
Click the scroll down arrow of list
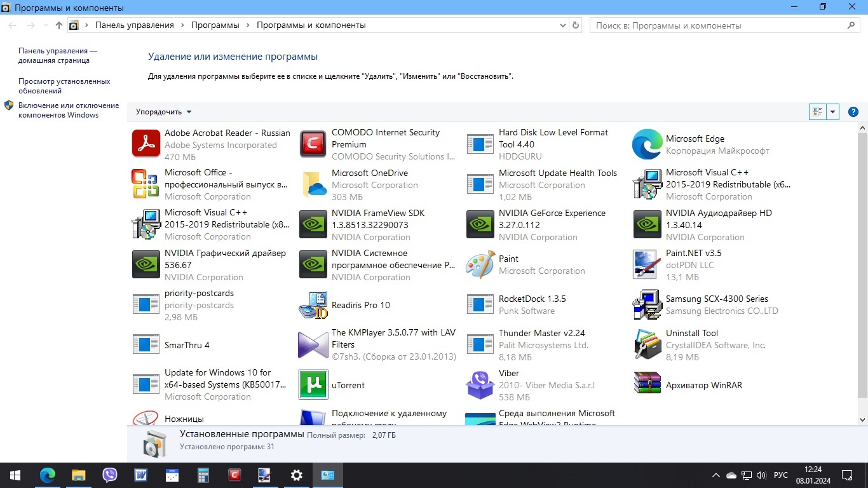(862, 420)
